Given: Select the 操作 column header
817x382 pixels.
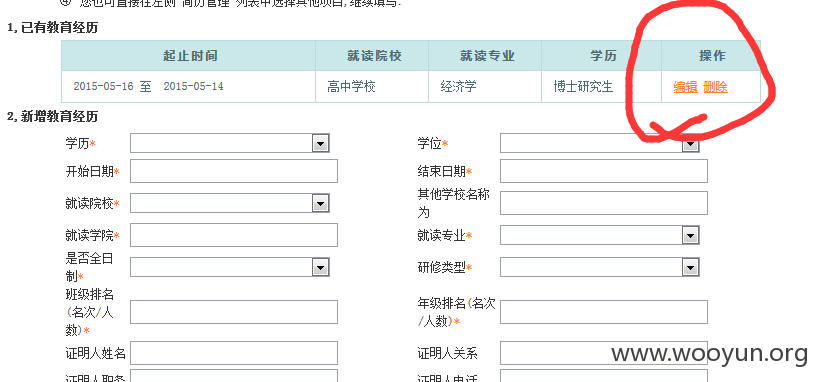Looking at the screenshot, I should click(x=711, y=56).
